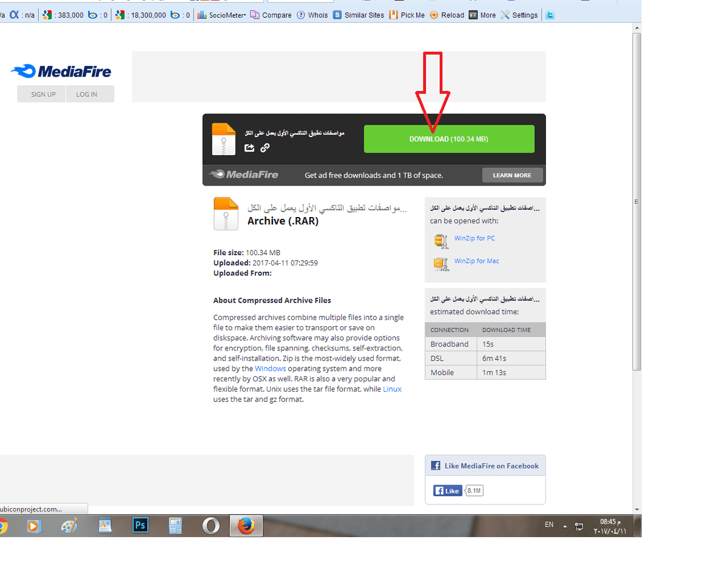Click the Facebook Like button
The width and height of the screenshot is (728, 582).
point(448,490)
